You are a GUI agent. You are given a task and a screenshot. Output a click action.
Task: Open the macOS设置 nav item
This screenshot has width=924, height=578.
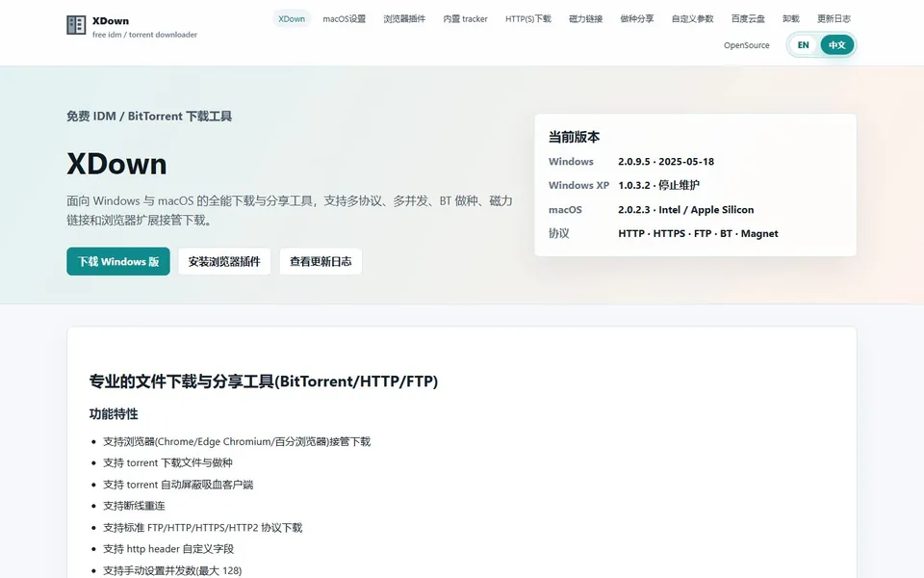345,19
